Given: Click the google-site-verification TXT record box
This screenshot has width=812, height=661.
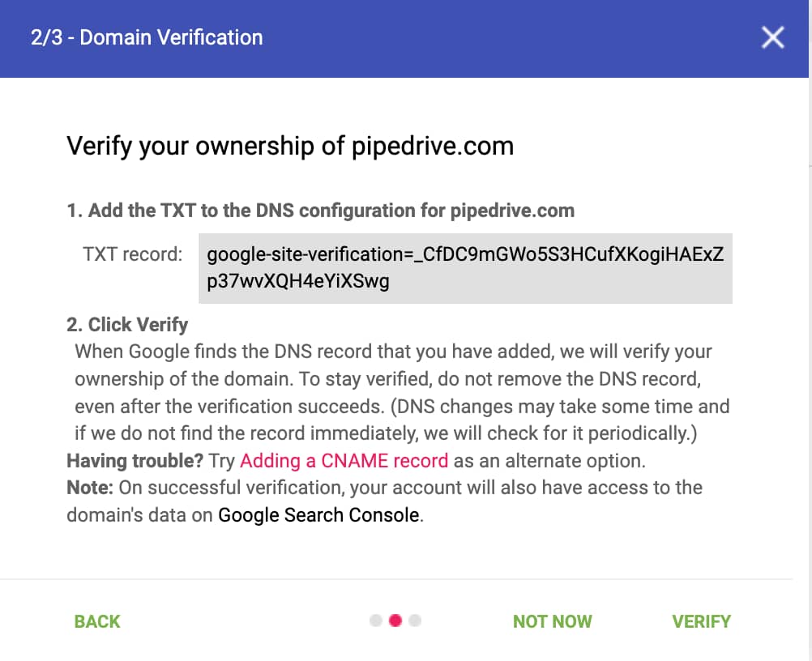Looking at the screenshot, I should coord(465,268).
